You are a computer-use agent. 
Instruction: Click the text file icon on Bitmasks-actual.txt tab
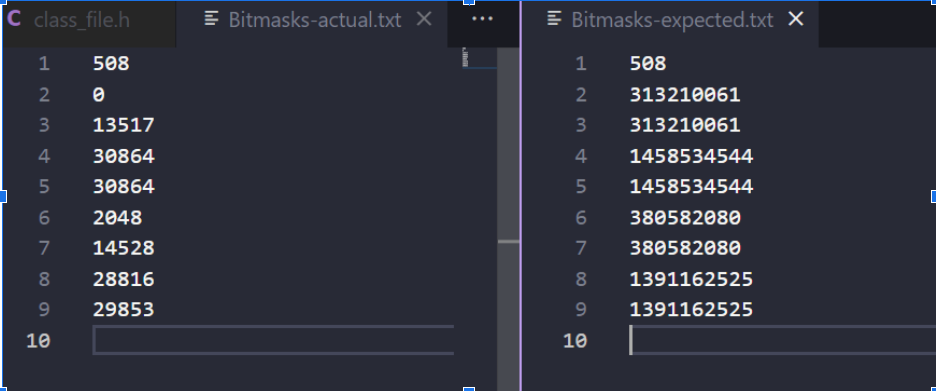[x=211, y=19]
